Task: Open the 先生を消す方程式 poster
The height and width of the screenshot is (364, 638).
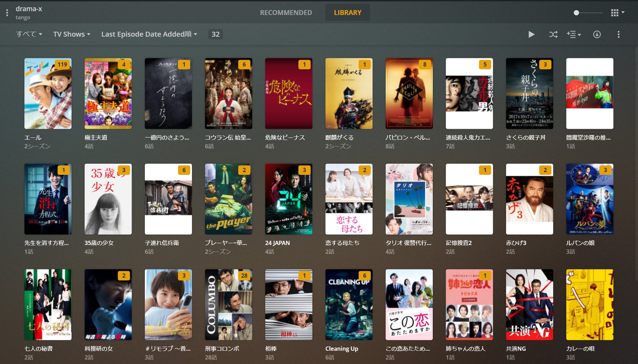Action: (48, 199)
